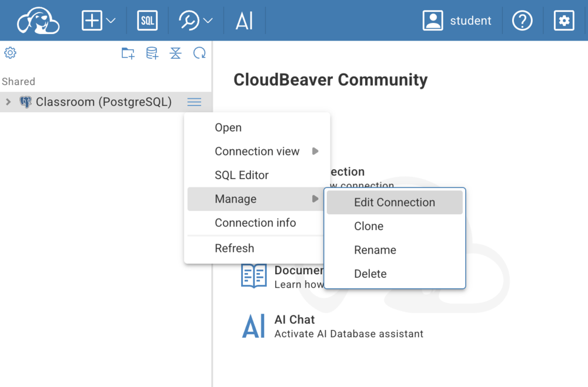
Task: Select Edit Connection in submenu
Action: click(395, 202)
